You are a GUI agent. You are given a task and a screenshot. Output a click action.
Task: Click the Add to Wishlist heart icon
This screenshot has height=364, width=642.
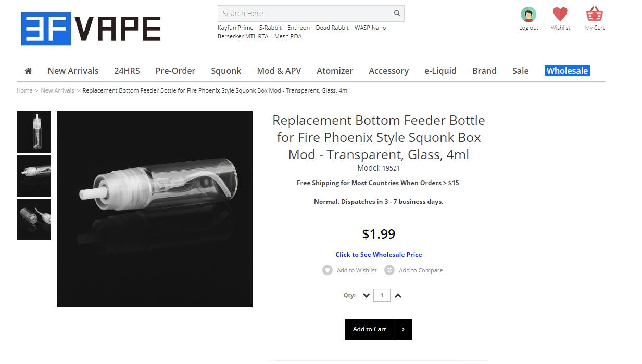328,270
